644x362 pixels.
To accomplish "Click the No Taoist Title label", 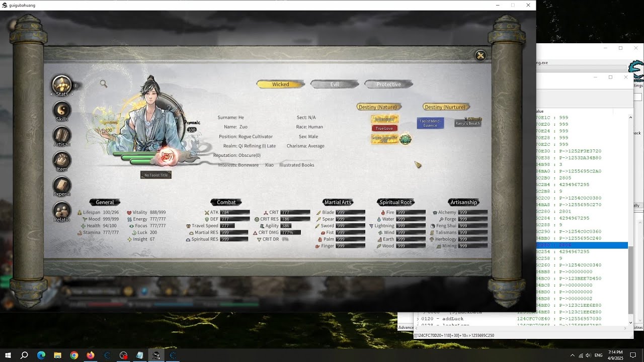I will [156, 175].
